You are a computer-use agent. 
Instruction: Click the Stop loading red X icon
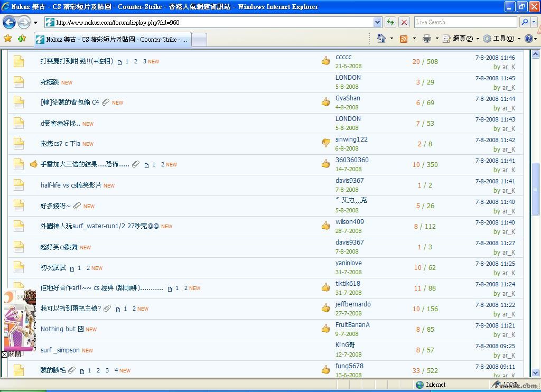tap(404, 22)
